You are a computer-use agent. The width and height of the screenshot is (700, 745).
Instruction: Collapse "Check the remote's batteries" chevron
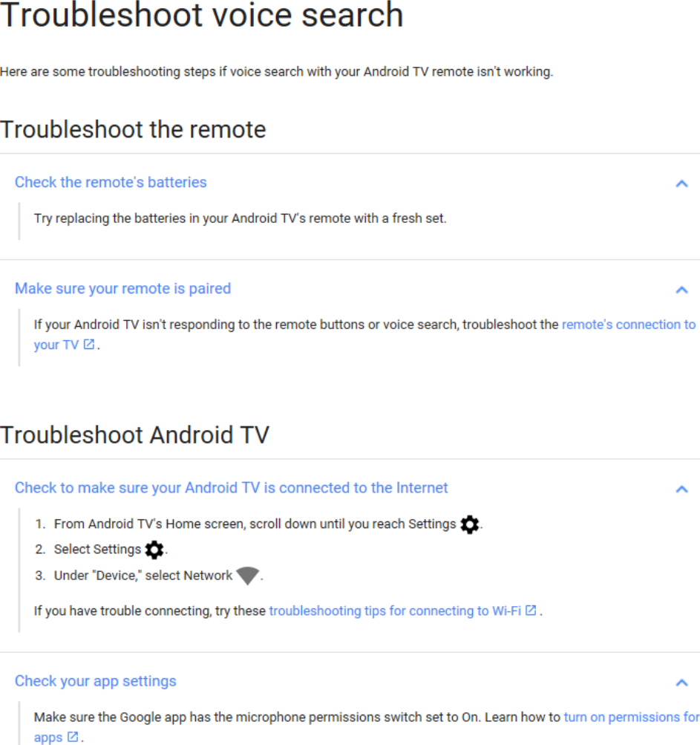[681, 183]
